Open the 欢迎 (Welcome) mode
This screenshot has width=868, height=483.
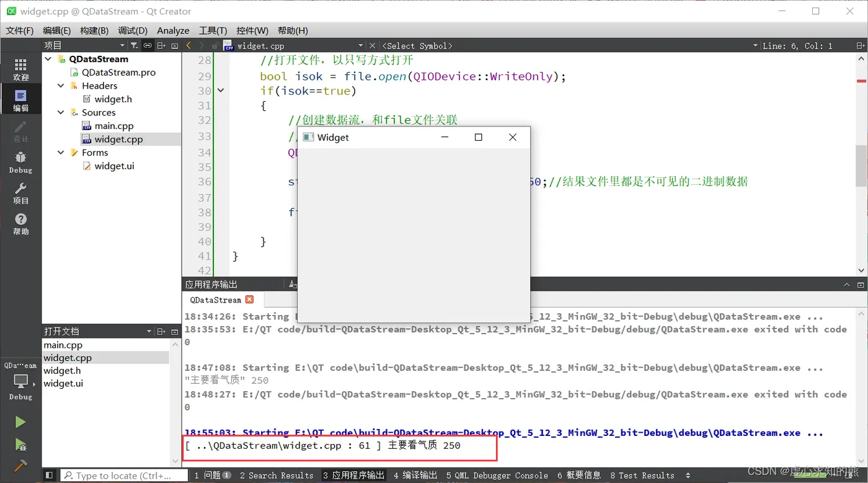[x=20, y=69]
